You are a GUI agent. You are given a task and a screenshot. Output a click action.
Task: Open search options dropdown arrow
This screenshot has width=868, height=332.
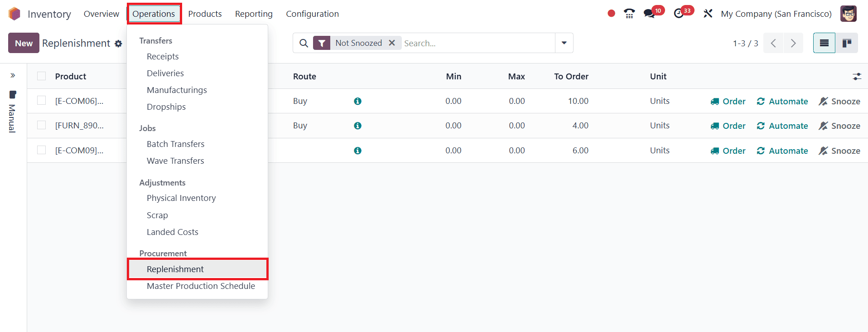[x=564, y=43]
